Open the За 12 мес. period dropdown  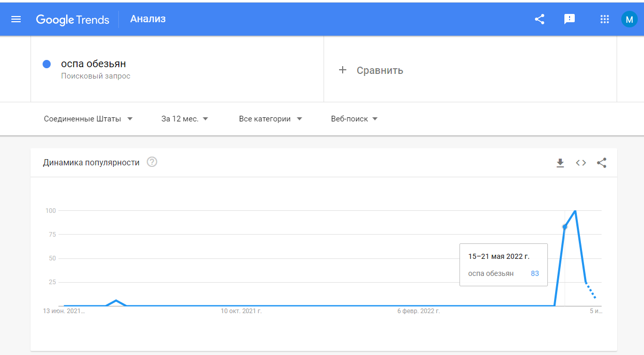[185, 119]
